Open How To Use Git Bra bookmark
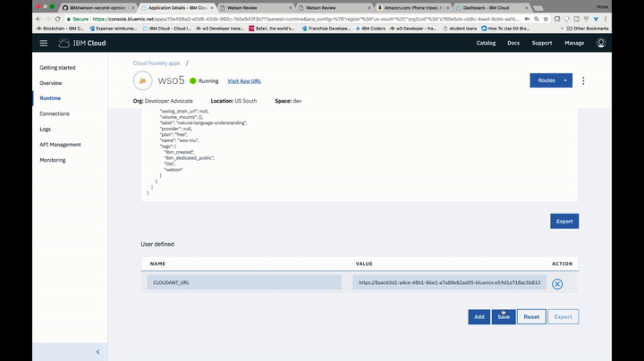Viewport: 644px width, 361px height. point(505,29)
